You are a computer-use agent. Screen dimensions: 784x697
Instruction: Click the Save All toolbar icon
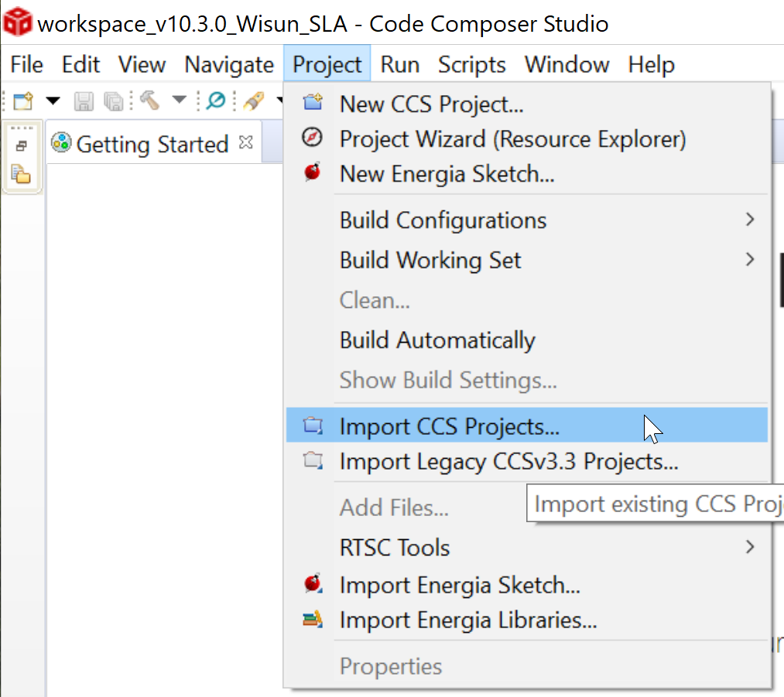click(114, 101)
